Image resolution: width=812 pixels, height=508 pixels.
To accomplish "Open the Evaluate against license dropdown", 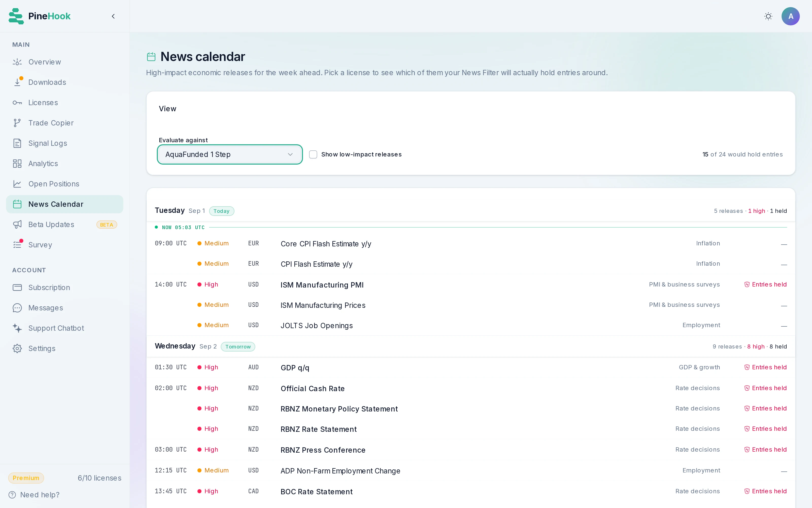I will pyautogui.click(x=230, y=154).
